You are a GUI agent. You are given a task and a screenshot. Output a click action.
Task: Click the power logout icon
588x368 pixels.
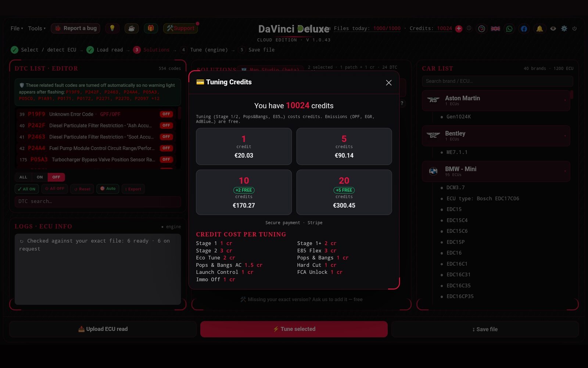pos(574,28)
